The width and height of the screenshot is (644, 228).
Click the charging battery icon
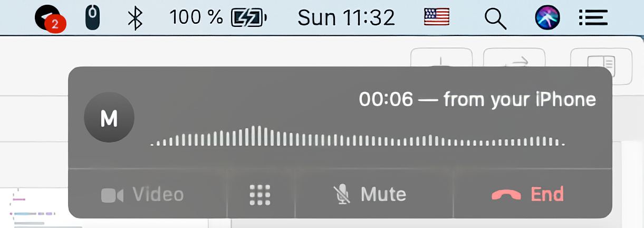(x=249, y=18)
